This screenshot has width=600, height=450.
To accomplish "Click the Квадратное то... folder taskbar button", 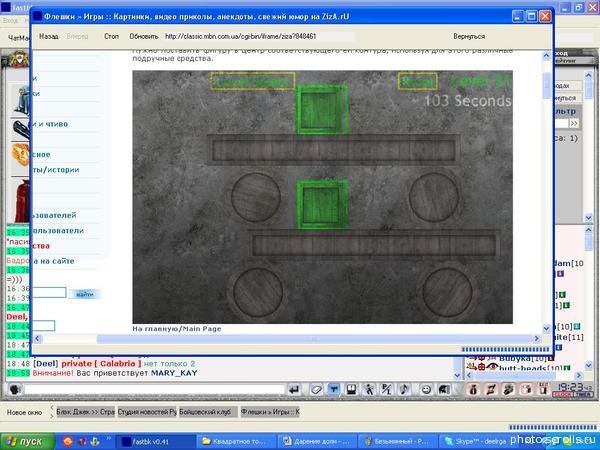I will click(236, 442).
